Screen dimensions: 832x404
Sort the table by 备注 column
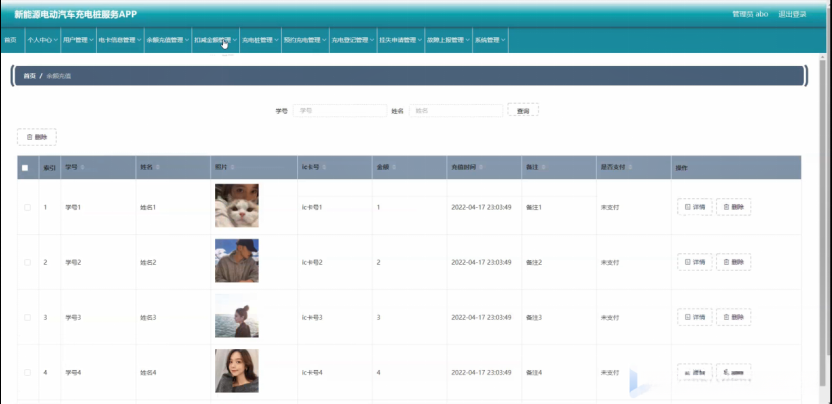click(x=544, y=167)
